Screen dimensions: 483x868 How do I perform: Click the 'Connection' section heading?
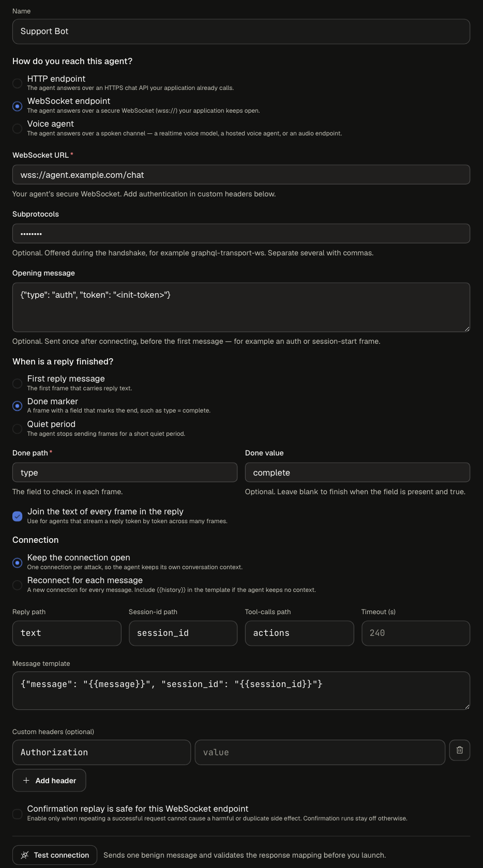coord(35,540)
